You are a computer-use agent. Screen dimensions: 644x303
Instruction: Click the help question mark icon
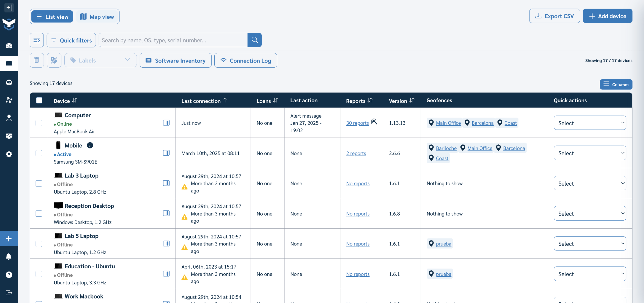coord(9,275)
